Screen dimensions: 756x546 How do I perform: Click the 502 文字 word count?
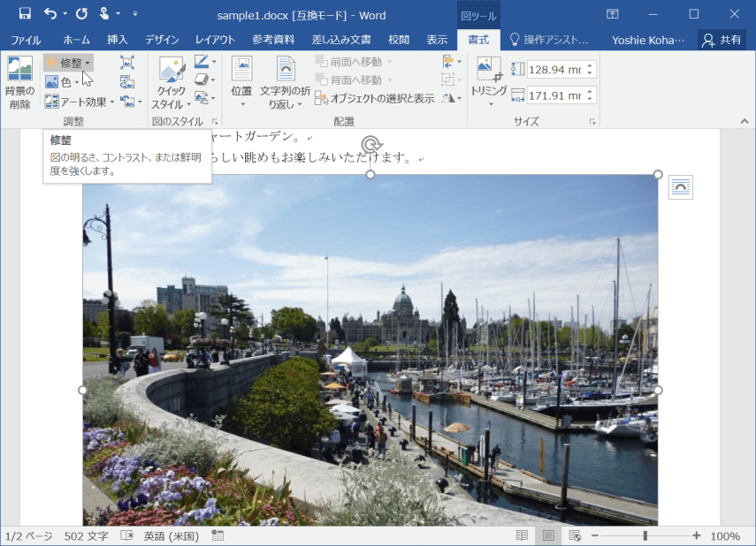click(x=87, y=536)
